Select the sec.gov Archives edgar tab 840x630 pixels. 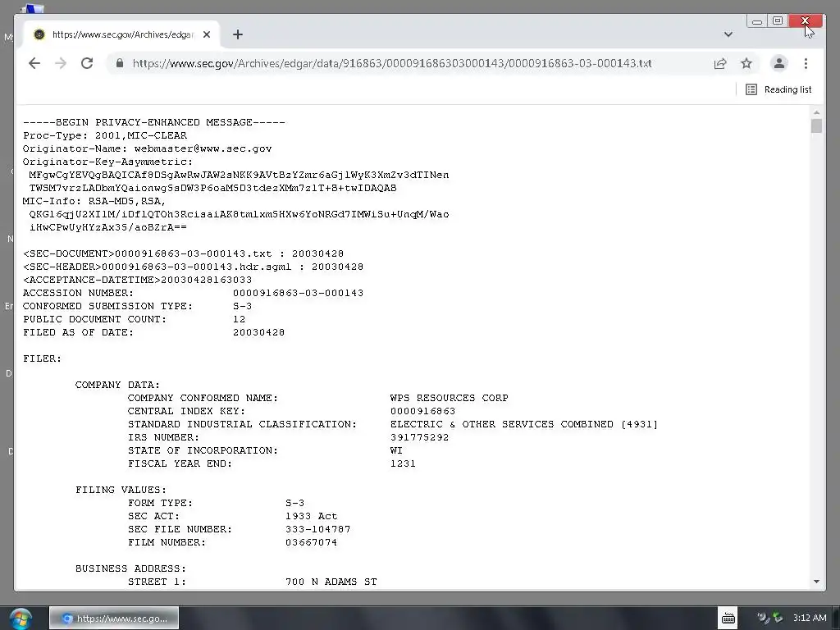(123, 34)
